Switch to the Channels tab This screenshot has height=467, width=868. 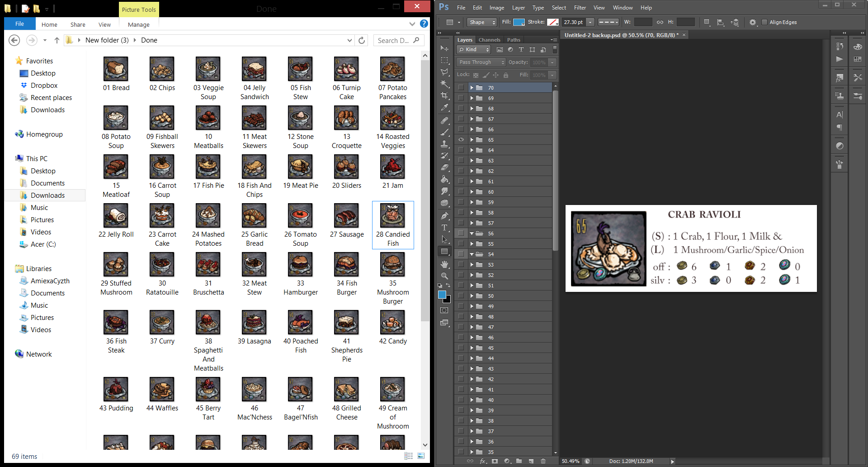[x=489, y=40]
